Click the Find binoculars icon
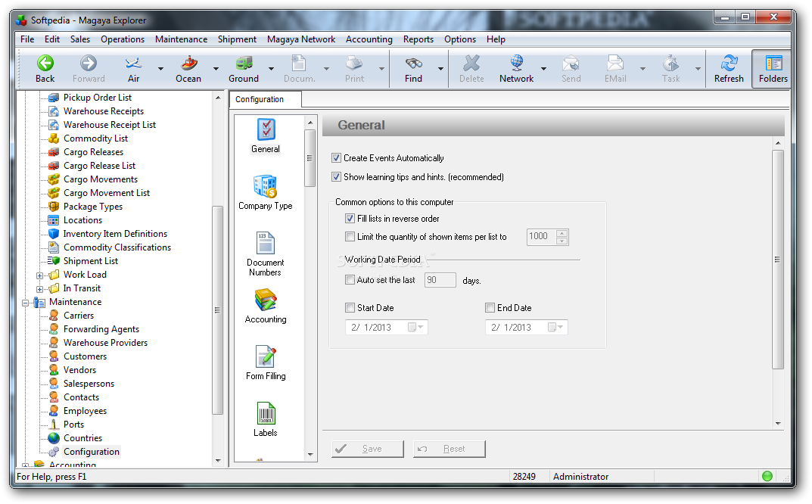The width and height of the screenshot is (812, 504). pyautogui.click(x=413, y=64)
